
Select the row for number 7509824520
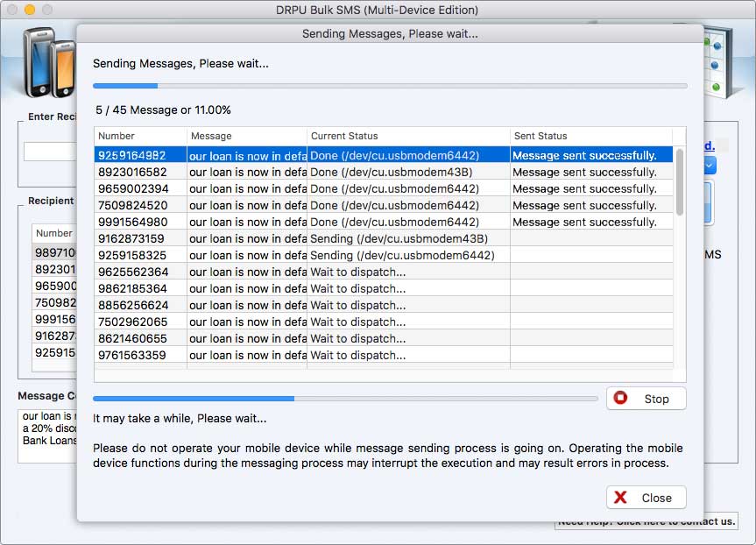coord(384,205)
